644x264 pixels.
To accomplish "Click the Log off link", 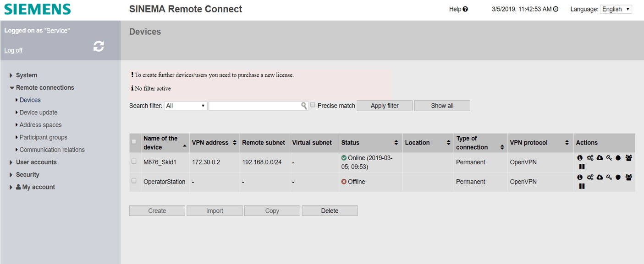I will tap(13, 50).
